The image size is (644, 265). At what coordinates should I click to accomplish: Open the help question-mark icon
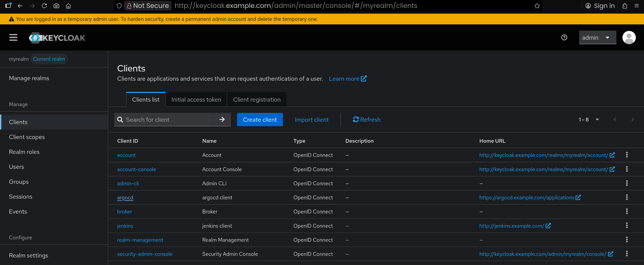(564, 37)
